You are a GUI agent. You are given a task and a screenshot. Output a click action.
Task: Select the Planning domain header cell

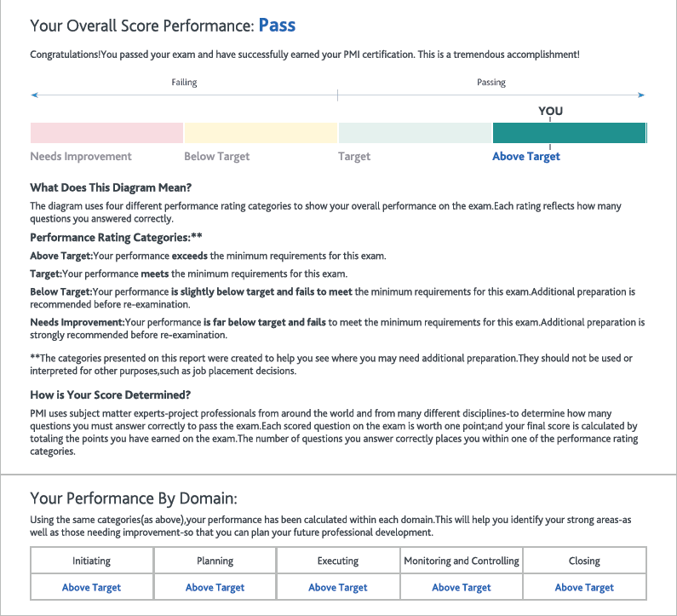(215, 561)
